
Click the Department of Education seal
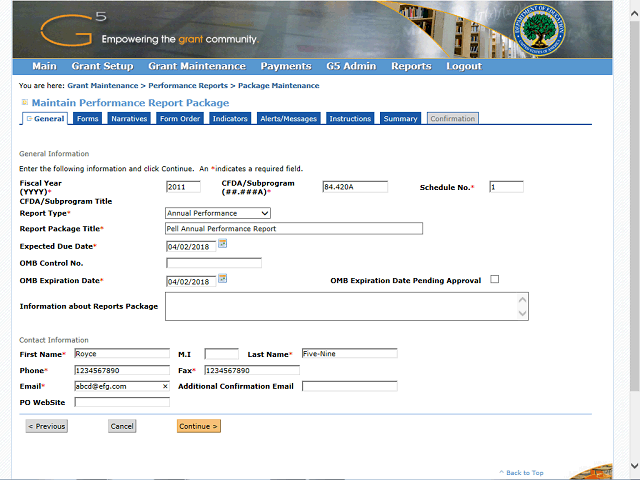(x=539, y=30)
